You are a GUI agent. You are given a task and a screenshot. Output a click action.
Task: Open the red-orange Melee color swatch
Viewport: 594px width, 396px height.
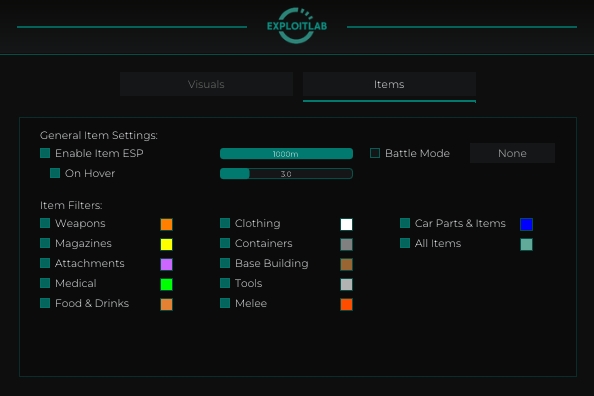(x=346, y=305)
